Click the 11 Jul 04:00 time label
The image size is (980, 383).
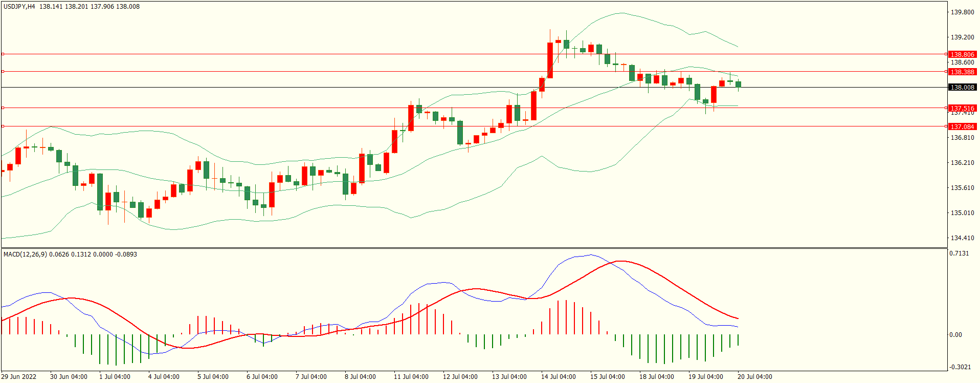click(x=411, y=377)
